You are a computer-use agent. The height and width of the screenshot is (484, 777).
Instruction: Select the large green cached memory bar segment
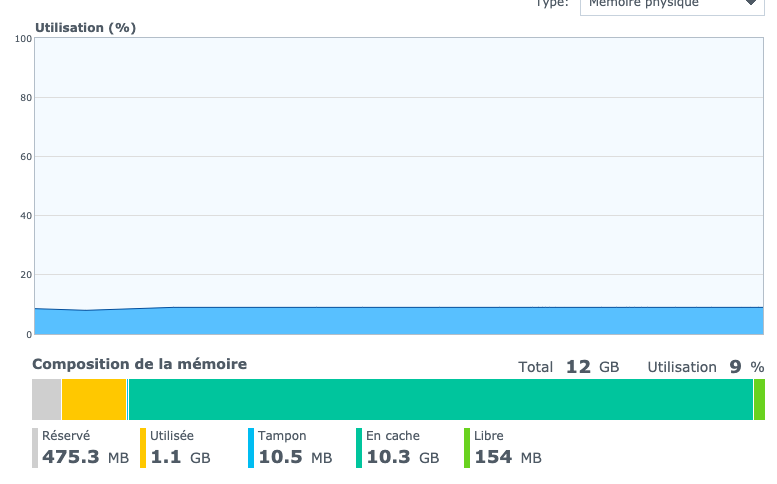(440, 399)
